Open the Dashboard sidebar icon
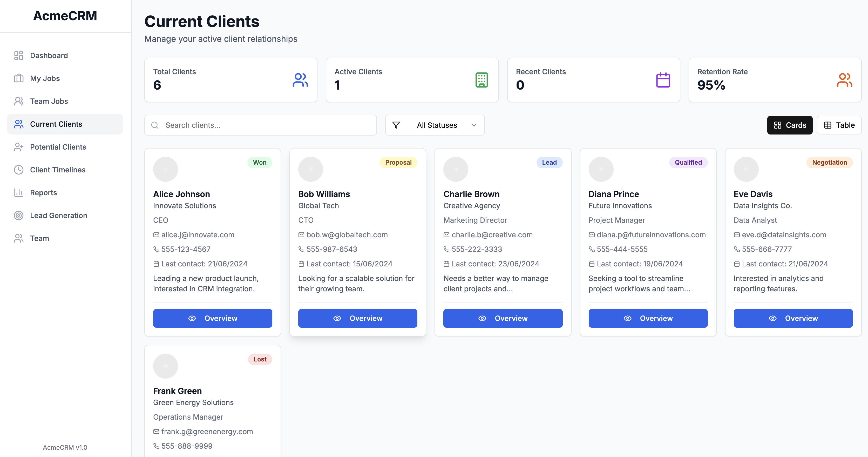This screenshot has width=868, height=457. 18,56
